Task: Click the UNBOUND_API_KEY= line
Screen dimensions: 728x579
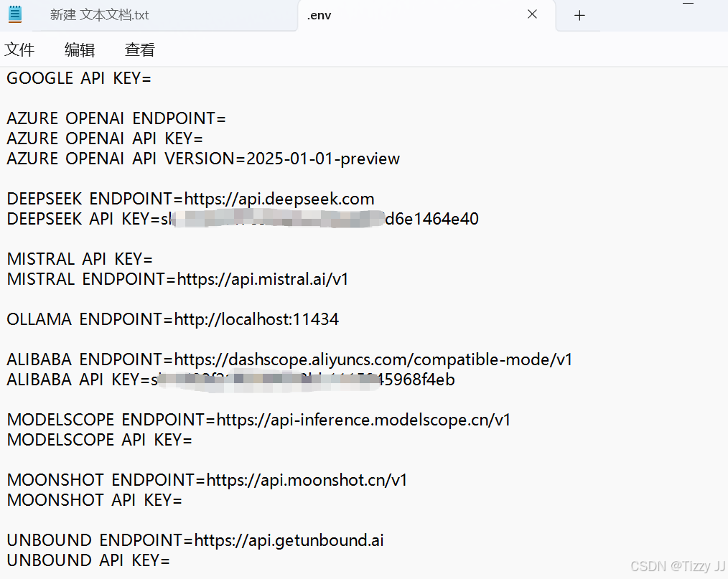Action: pyautogui.click(x=88, y=560)
